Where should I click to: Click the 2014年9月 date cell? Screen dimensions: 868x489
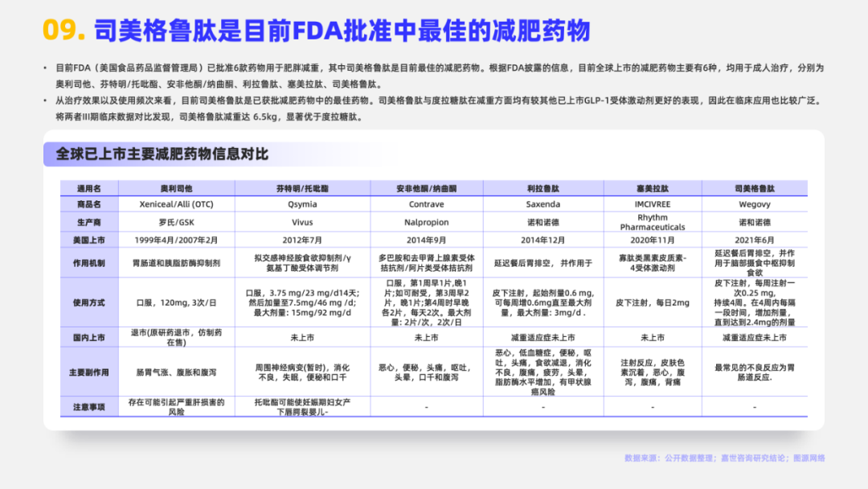(x=426, y=240)
